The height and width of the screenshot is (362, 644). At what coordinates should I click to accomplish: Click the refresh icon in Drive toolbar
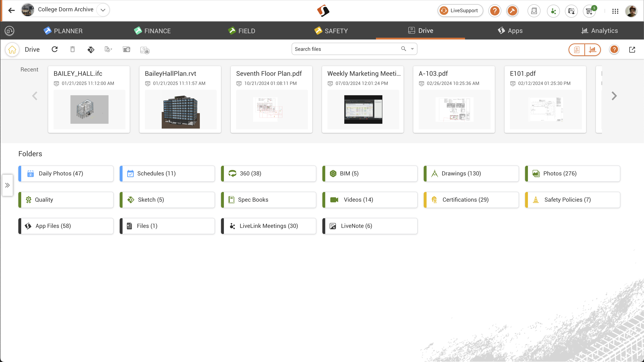click(x=54, y=49)
